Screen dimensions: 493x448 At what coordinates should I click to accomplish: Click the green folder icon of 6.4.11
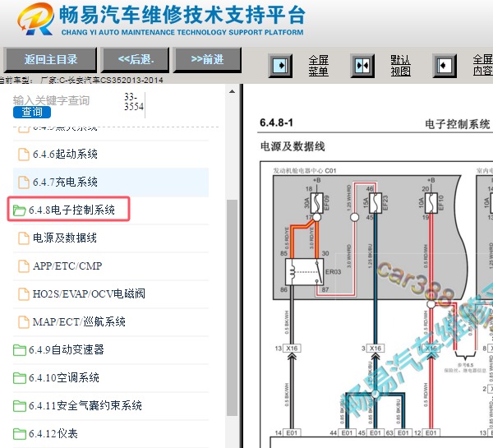tap(19, 406)
